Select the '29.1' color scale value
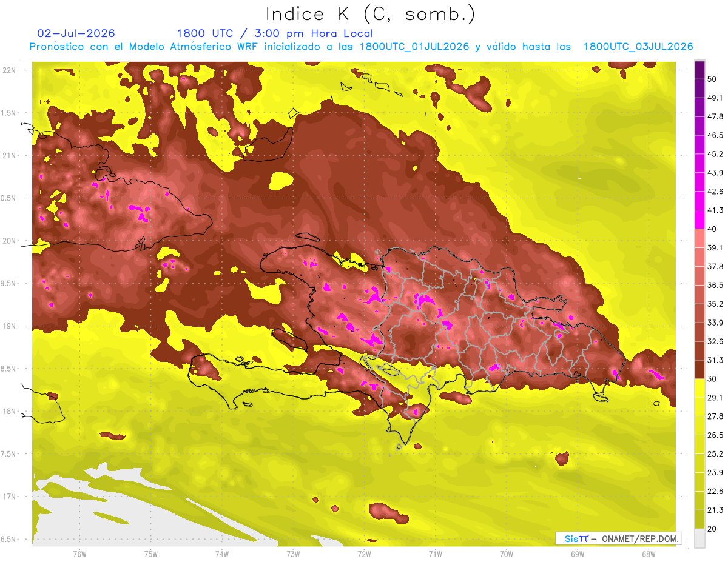Viewport: 728px width, 562px height. (x=715, y=397)
